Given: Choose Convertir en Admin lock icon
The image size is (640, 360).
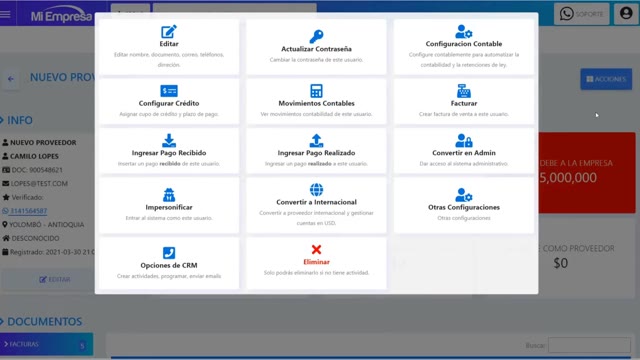Looking at the screenshot, I should click(x=464, y=140).
